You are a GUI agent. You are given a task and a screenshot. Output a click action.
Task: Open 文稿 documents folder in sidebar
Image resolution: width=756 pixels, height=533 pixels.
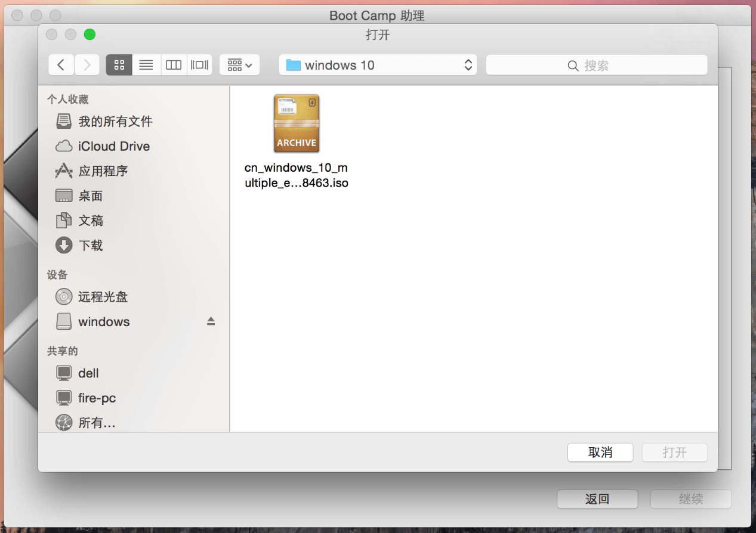pyautogui.click(x=90, y=221)
